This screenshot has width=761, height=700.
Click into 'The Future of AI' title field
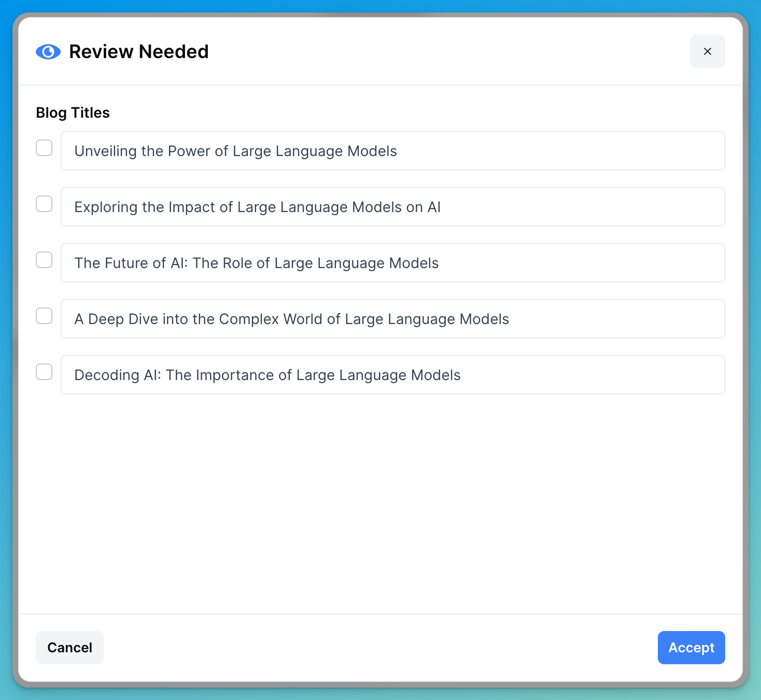[x=392, y=263]
